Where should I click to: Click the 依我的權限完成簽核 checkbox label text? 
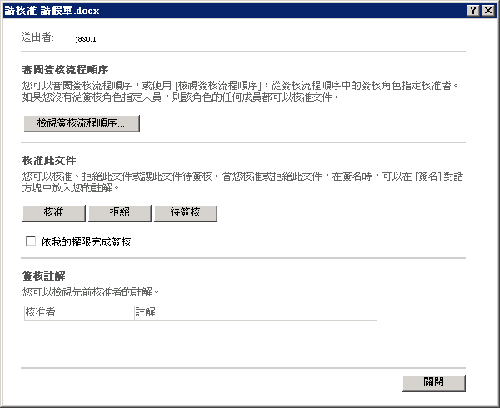pos(86,241)
